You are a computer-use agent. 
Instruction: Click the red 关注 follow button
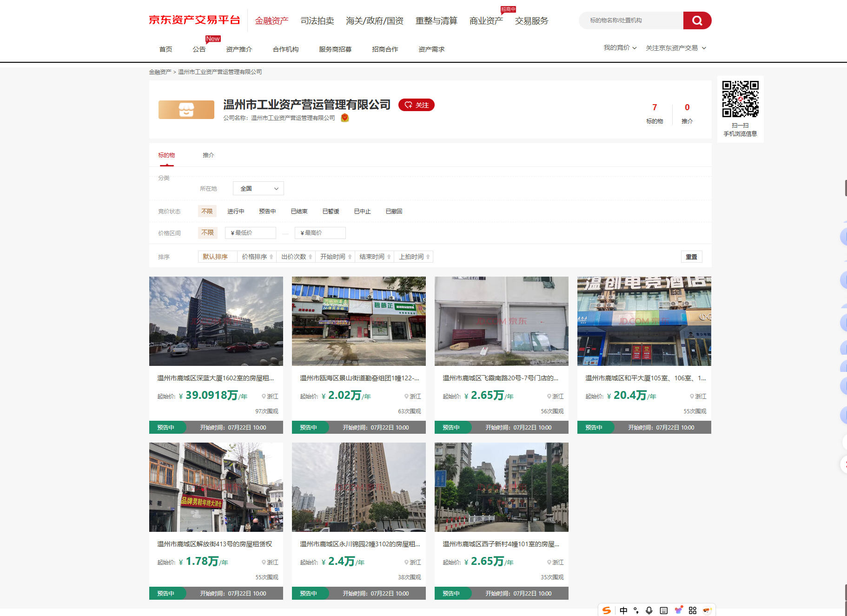(417, 105)
